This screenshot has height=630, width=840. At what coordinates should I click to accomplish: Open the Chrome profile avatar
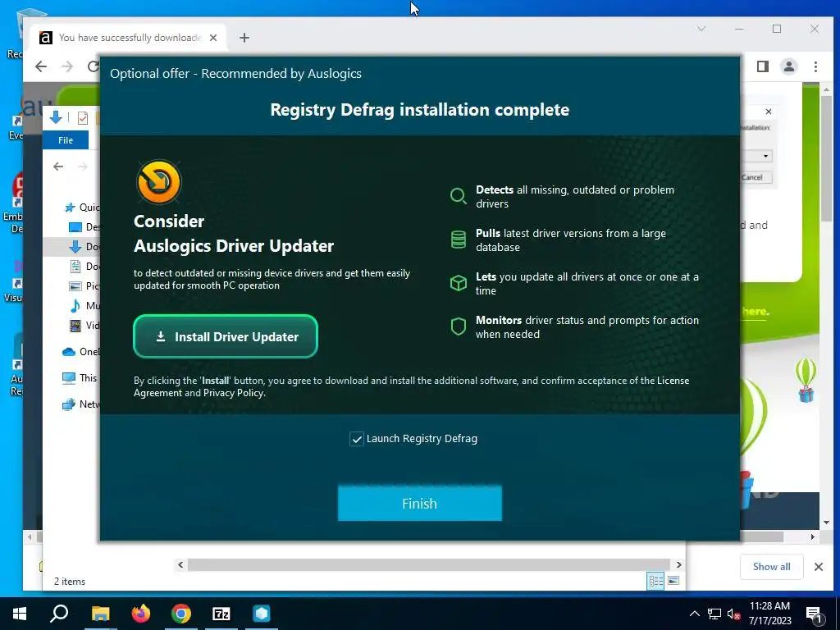coord(789,66)
